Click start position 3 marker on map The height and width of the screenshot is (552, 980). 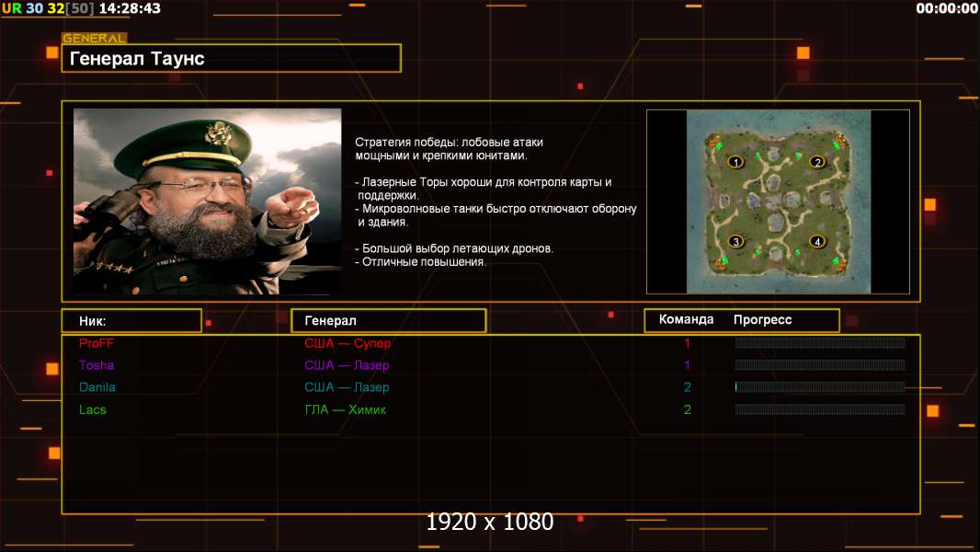tap(735, 241)
